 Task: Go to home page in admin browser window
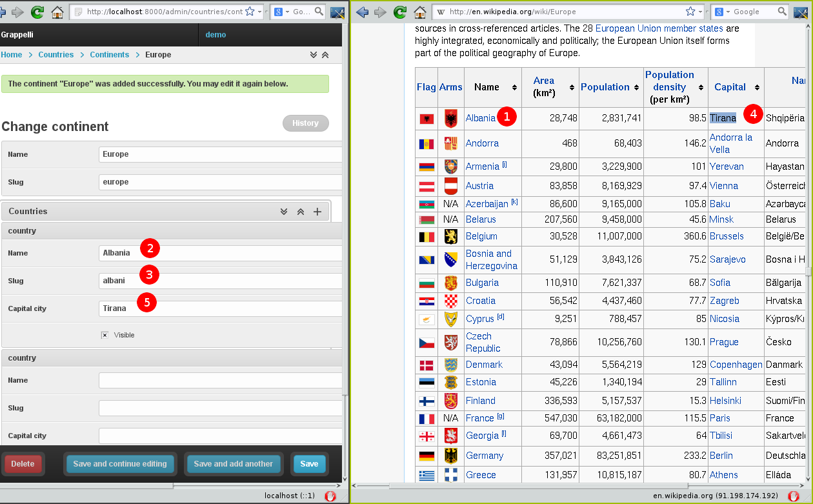pos(57,12)
